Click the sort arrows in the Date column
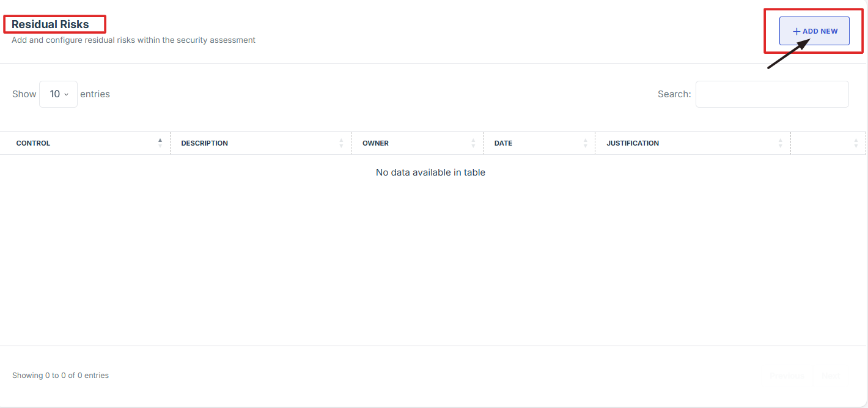The width and height of the screenshot is (868, 408). click(585, 143)
